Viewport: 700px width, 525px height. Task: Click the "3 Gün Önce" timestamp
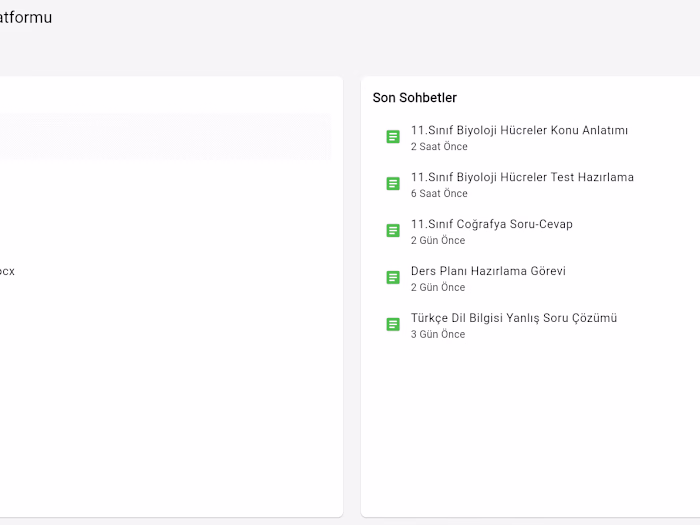[438, 335]
